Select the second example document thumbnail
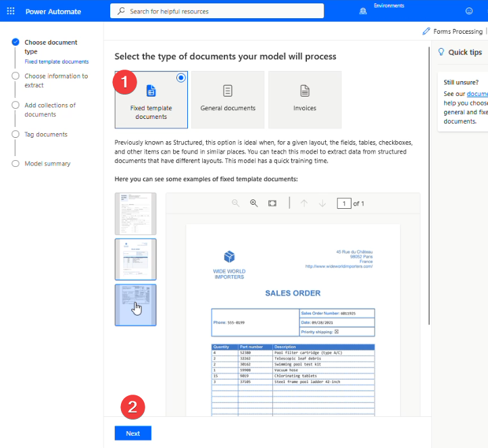The image size is (488, 448). click(x=135, y=259)
